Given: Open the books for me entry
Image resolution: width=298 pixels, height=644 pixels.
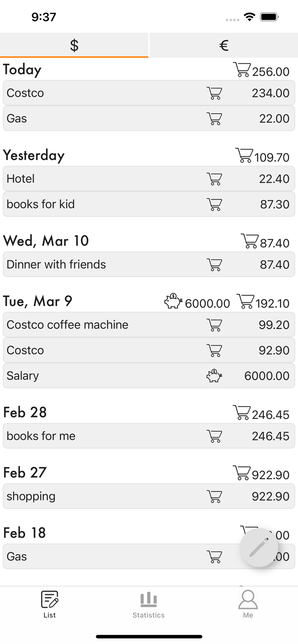Looking at the screenshot, I should click(x=149, y=436).
